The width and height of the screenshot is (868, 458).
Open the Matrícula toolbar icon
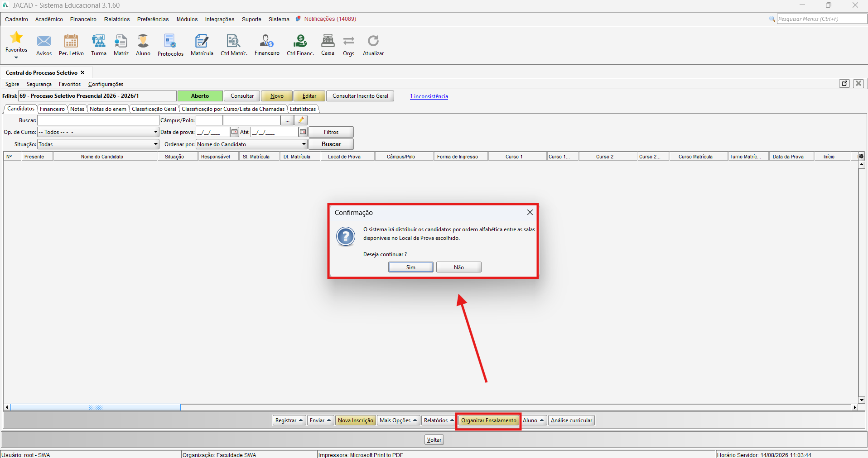pos(202,41)
